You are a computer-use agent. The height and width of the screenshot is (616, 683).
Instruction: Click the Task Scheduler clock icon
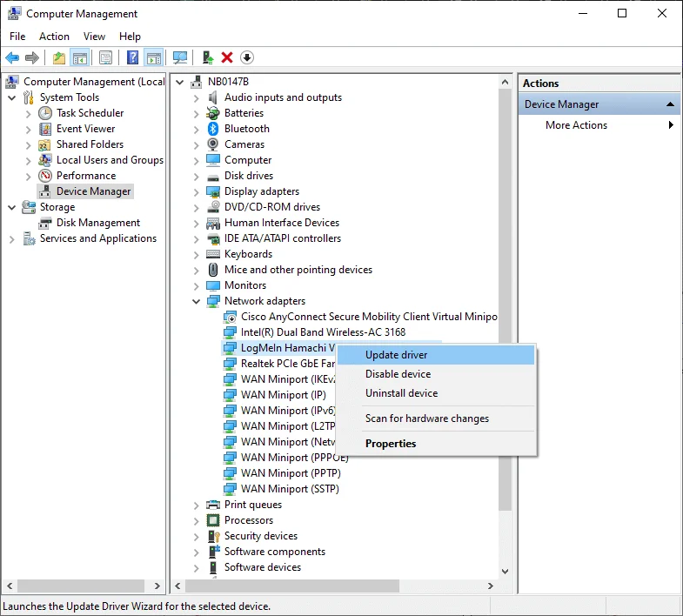click(x=45, y=113)
